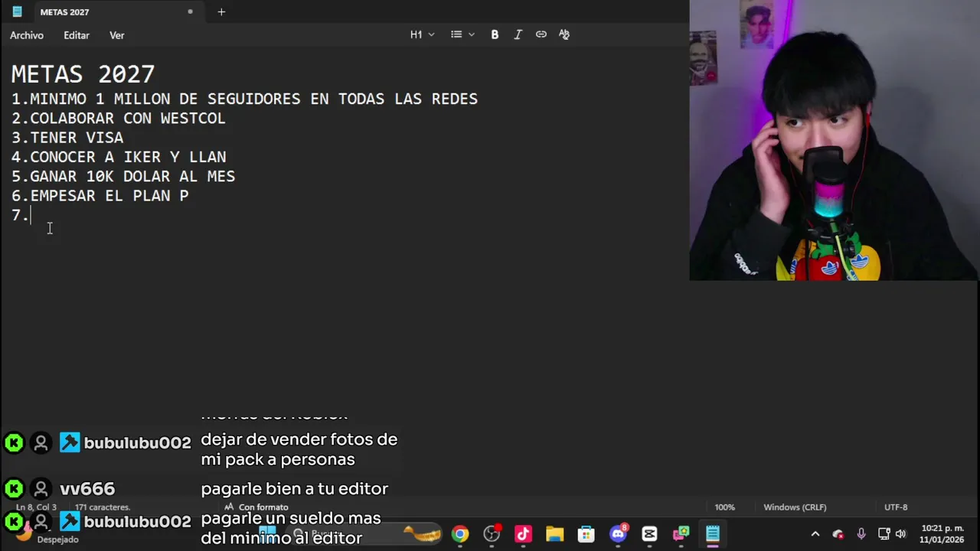Screen dimensions: 980x551
Task: Click the bulleted list icon
Action: click(x=456, y=34)
